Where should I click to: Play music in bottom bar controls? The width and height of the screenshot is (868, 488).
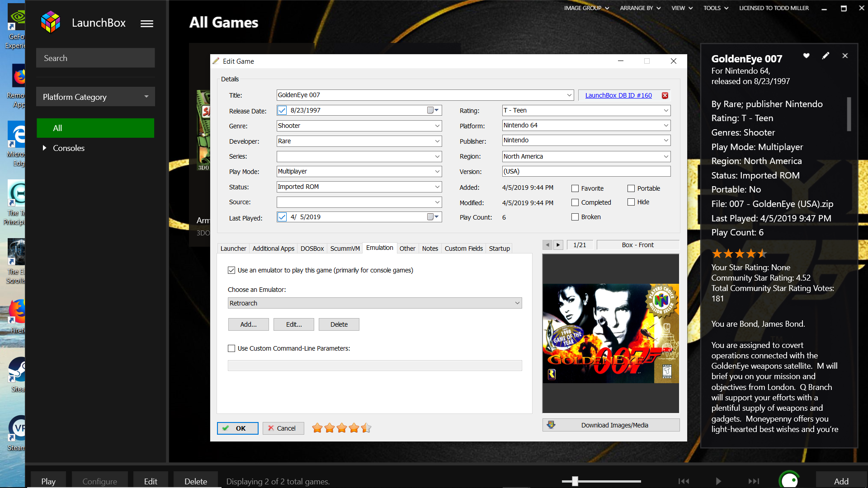pos(718,481)
